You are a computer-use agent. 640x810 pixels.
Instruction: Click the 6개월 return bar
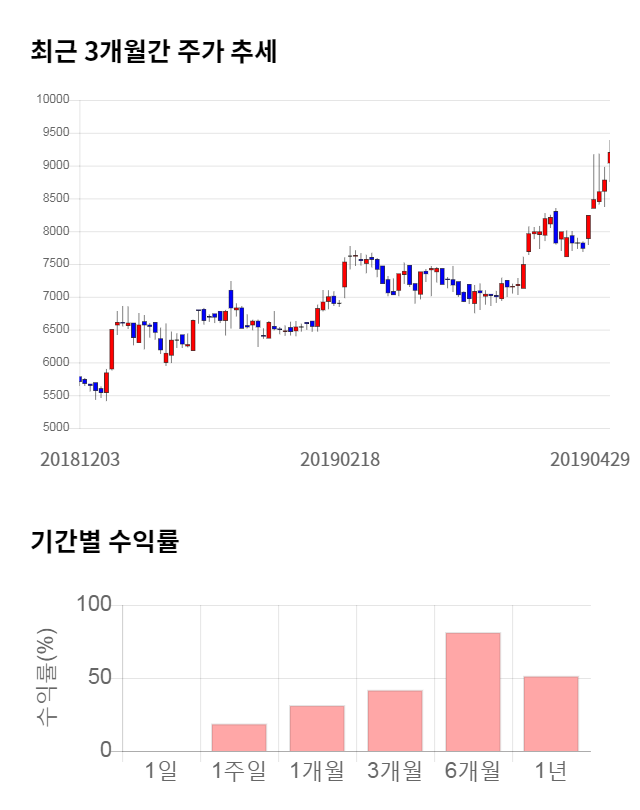pos(473,691)
